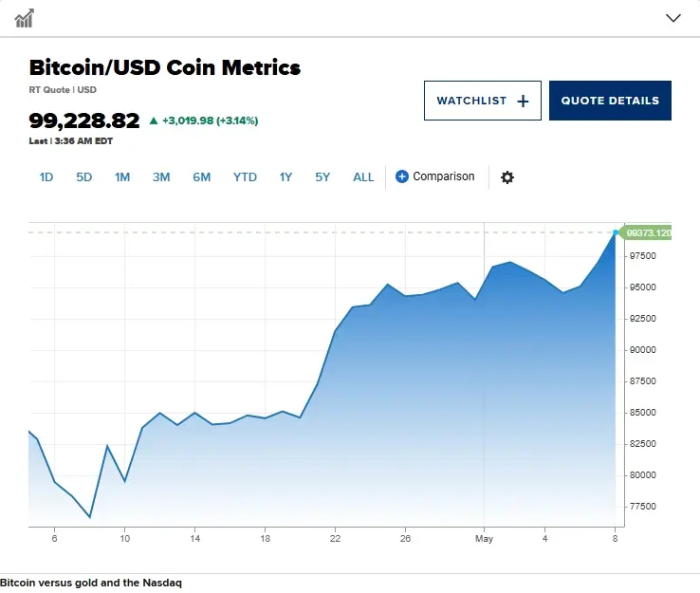Select the ALL time range
700x593 pixels.
[x=363, y=176]
